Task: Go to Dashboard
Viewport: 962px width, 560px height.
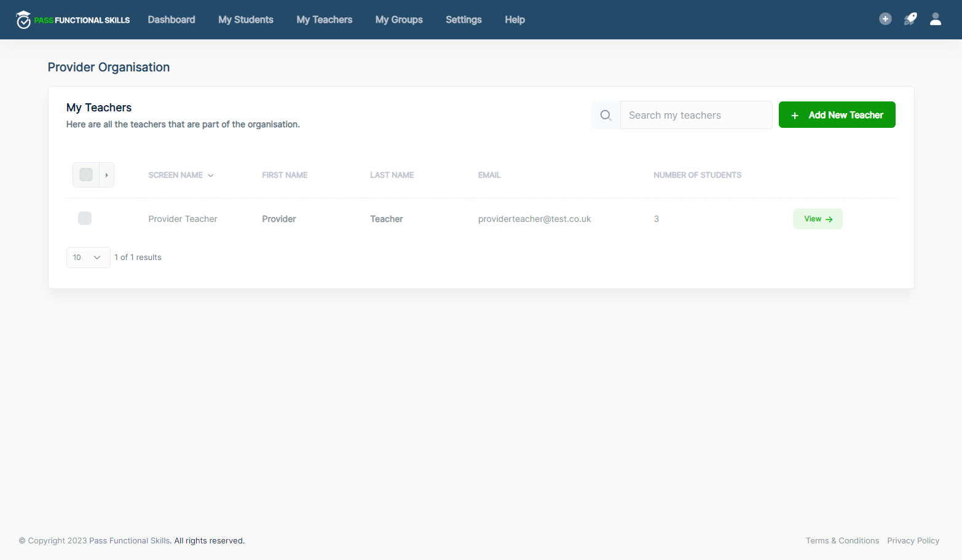Action: (172, 20)
